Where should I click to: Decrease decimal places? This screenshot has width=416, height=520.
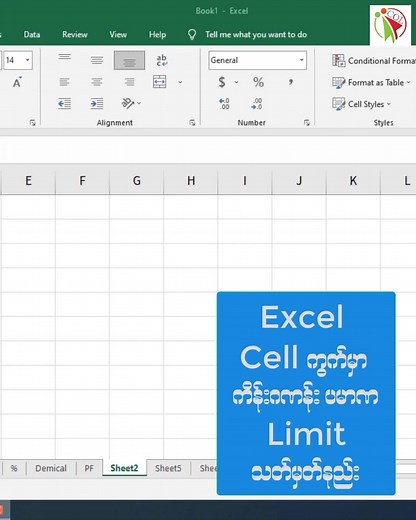[257, 104]
